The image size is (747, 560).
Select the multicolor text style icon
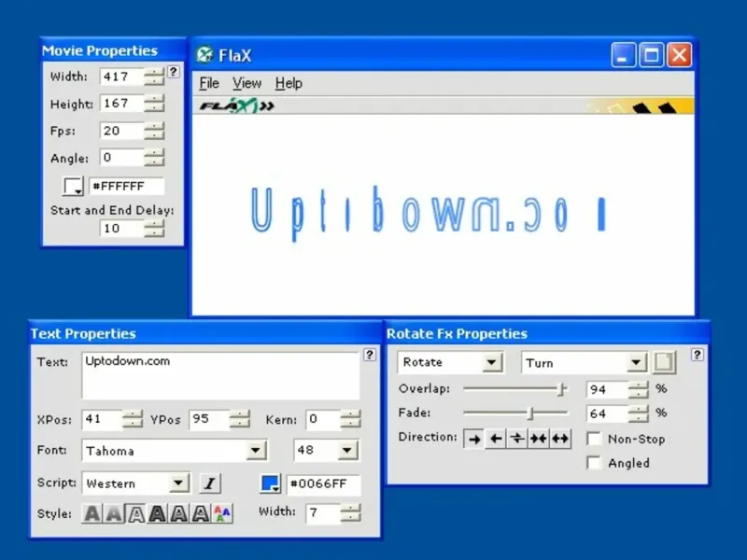(x=222, y=514)
